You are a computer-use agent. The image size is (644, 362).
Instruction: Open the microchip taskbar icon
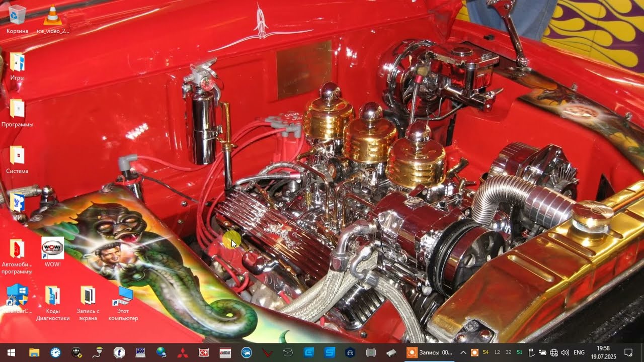point(392,352)
